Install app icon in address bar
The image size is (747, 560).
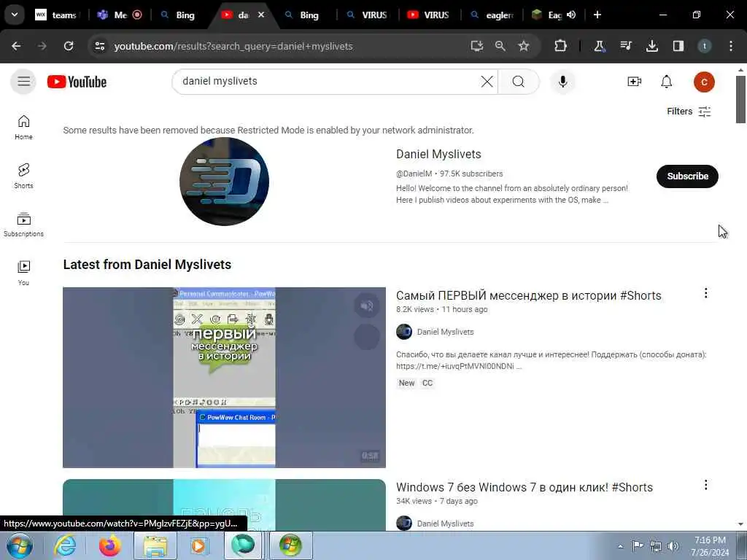[x=476, y=46]
